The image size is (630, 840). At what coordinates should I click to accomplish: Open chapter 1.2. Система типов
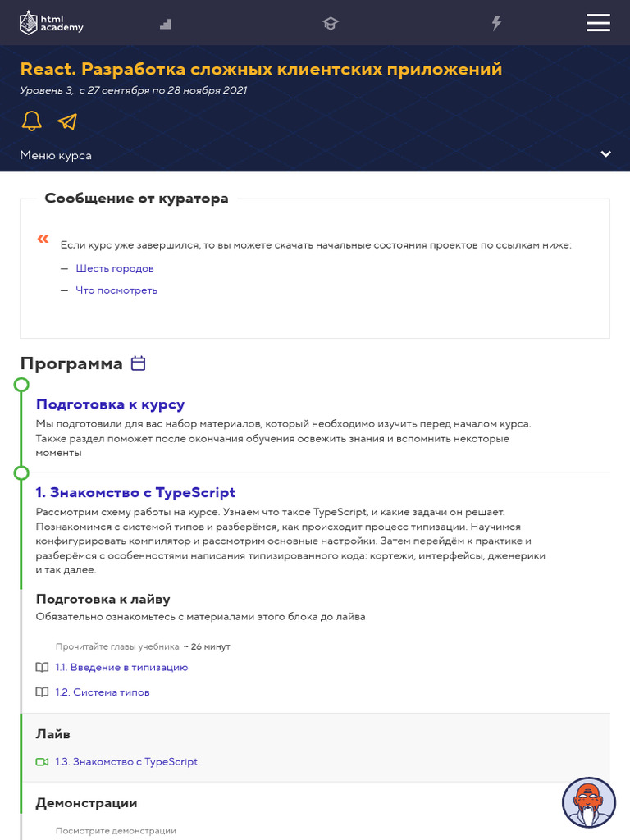pyautogui.click(x=103, y=692)
